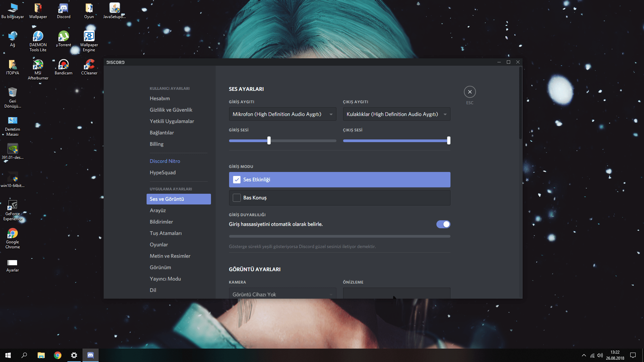Open Discord from the taskbar icon
The width and height of the screenshot is (644, 362).
91,355
